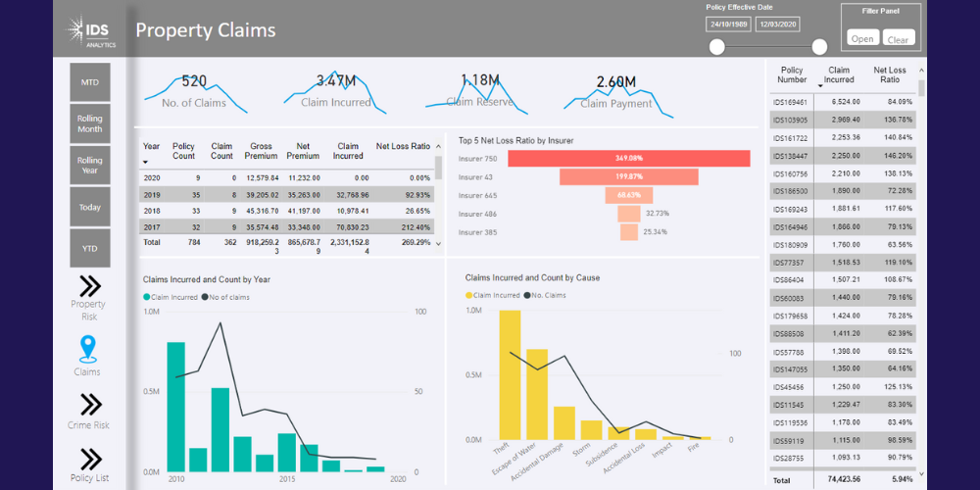This screenshot has height=490, width=980.
Task: Toggle sort arrow under Year column
Action: [147, 163]
